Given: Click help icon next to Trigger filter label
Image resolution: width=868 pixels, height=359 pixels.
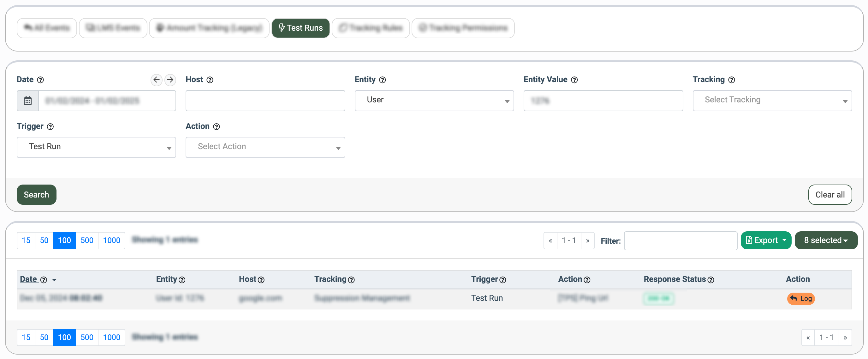Looking at the screenshot, I should [50, 127].
